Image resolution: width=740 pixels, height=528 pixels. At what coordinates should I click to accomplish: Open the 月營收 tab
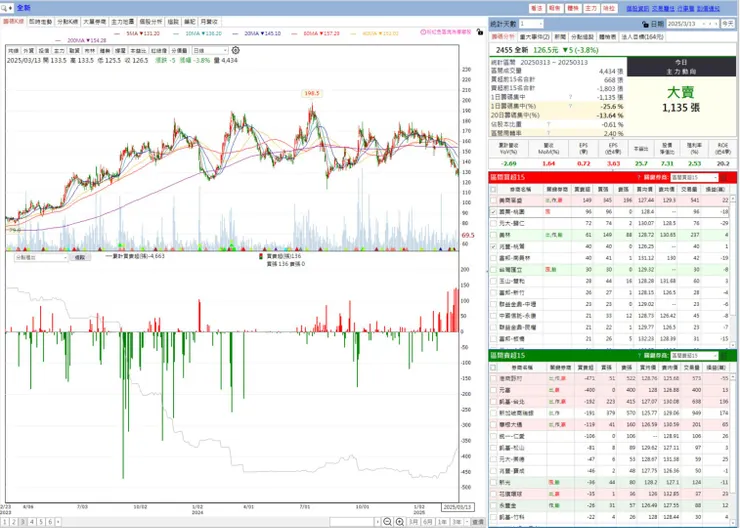(209, 22)
